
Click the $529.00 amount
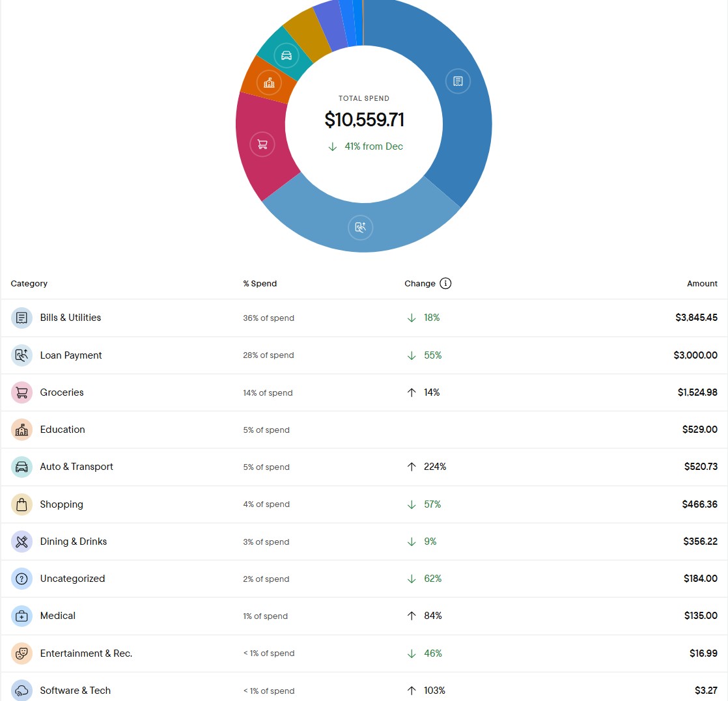(700, 430)
